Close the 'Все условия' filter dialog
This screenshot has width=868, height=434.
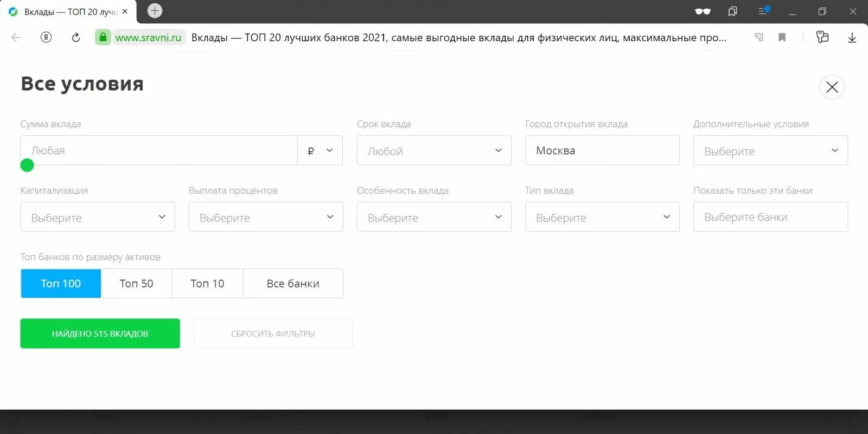(x=832, y=87)
